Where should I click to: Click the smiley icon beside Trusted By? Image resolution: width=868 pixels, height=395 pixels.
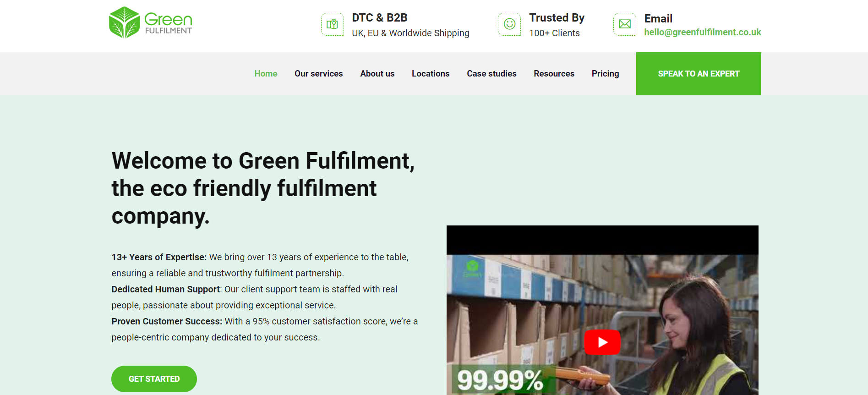point(509,24)
